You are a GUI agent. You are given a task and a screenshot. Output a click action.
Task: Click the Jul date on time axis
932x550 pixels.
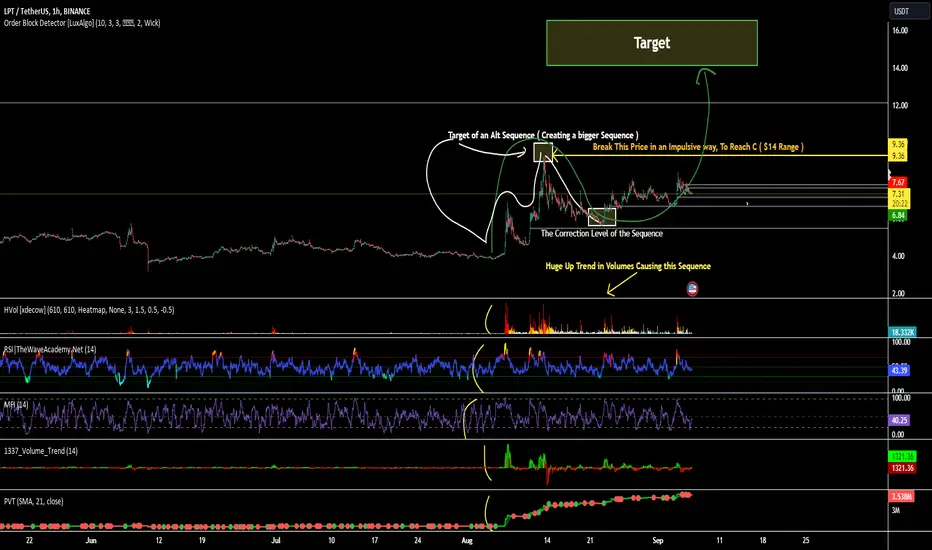(275, 540)
